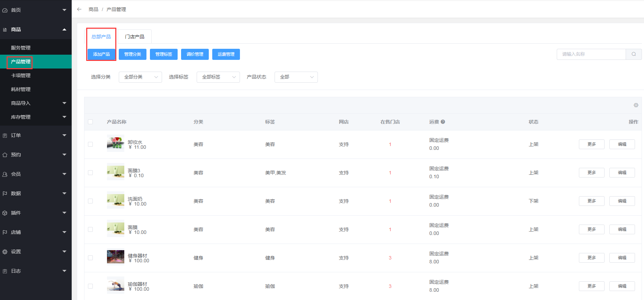Screen dimensions: 644x300
Task: Click the shipping fee help question icon
Action: (x=443, y=122)
